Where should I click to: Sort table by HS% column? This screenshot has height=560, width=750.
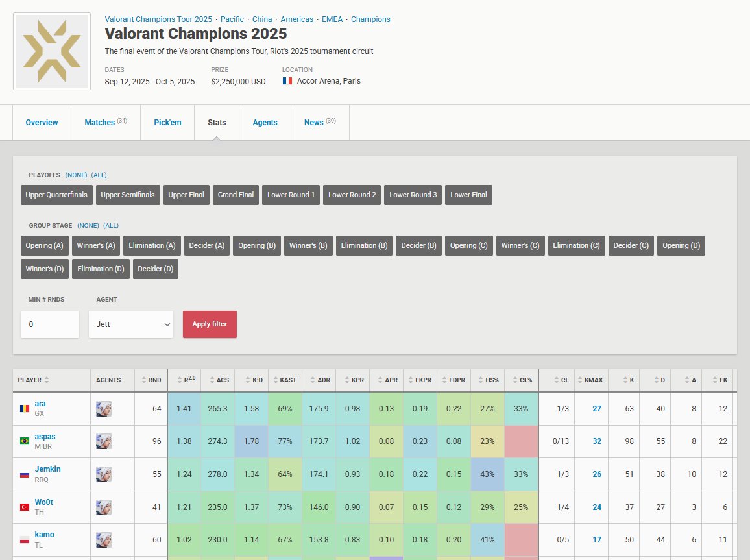click(489, 380)
